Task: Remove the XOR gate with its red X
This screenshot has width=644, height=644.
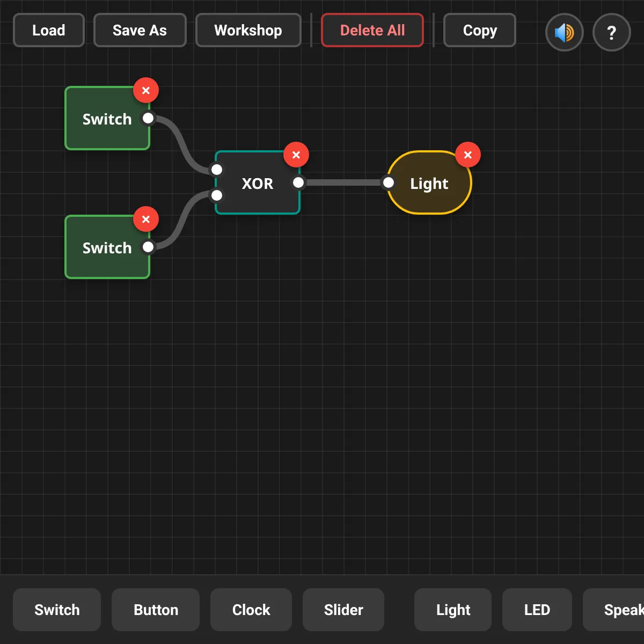Action: [x=296, y=155]
